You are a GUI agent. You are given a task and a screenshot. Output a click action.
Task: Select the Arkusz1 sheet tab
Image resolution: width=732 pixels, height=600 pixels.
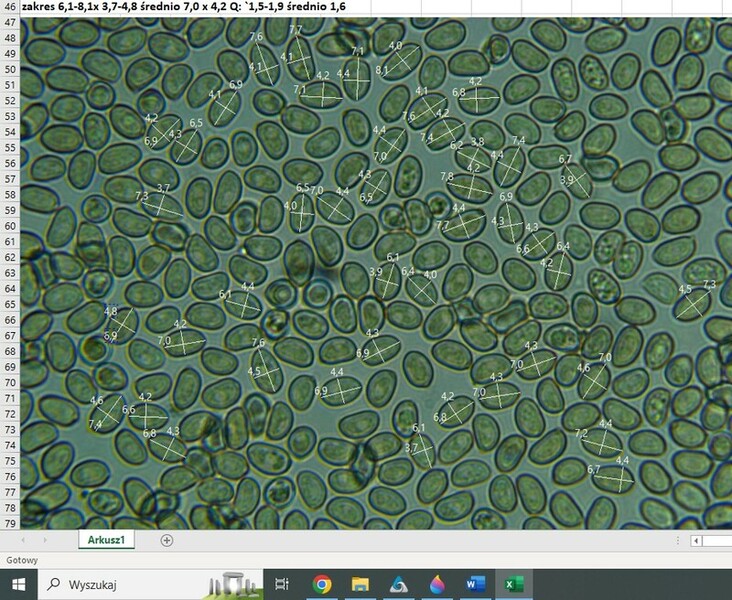tap(106, 540)
